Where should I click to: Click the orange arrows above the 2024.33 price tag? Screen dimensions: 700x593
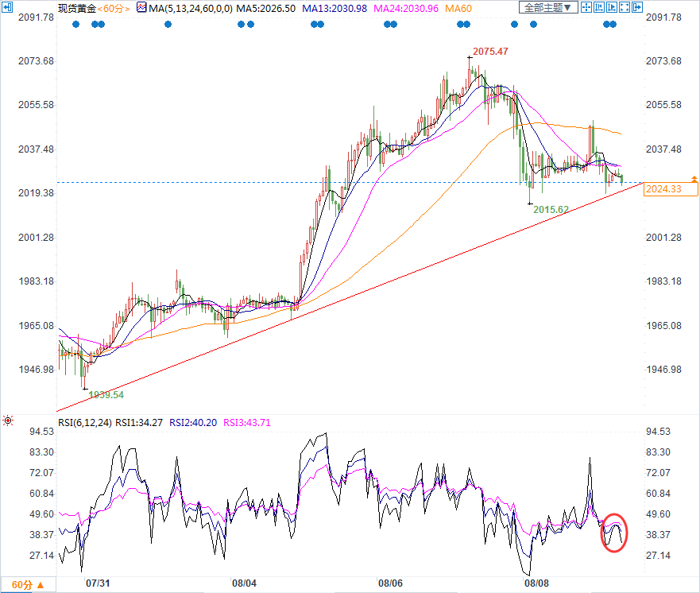tap(694, 178)
